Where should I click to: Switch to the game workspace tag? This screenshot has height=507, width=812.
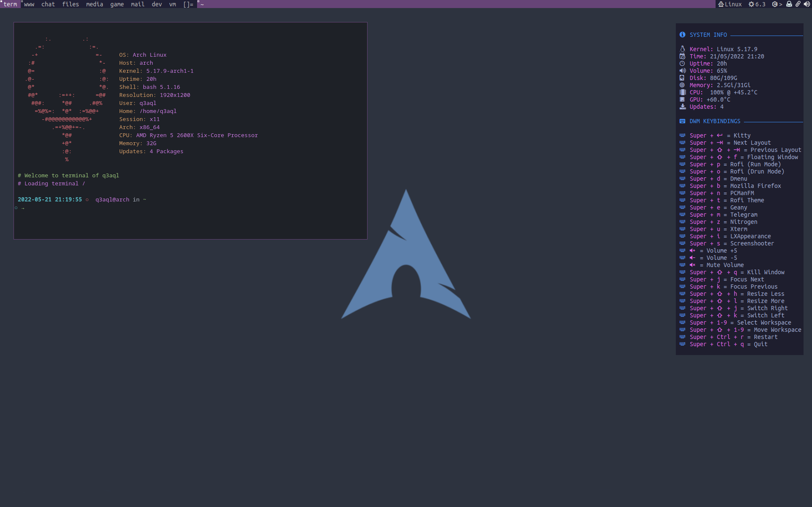point(117,4)
